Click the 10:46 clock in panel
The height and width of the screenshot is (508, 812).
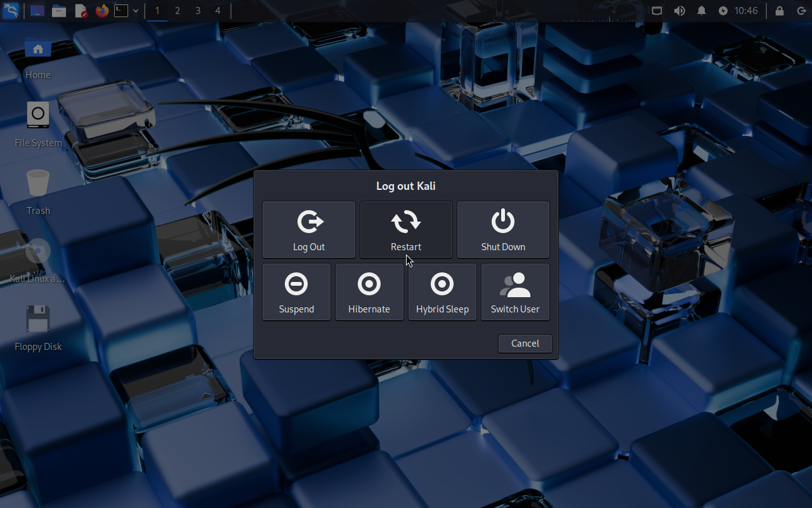746,11
